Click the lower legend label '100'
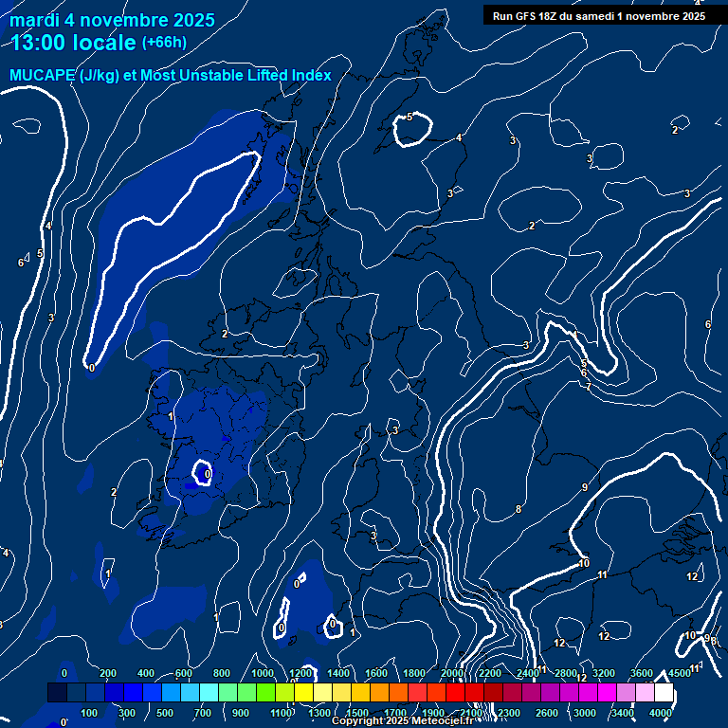This screenshot has height=728, width=728. tap(89, 713)
